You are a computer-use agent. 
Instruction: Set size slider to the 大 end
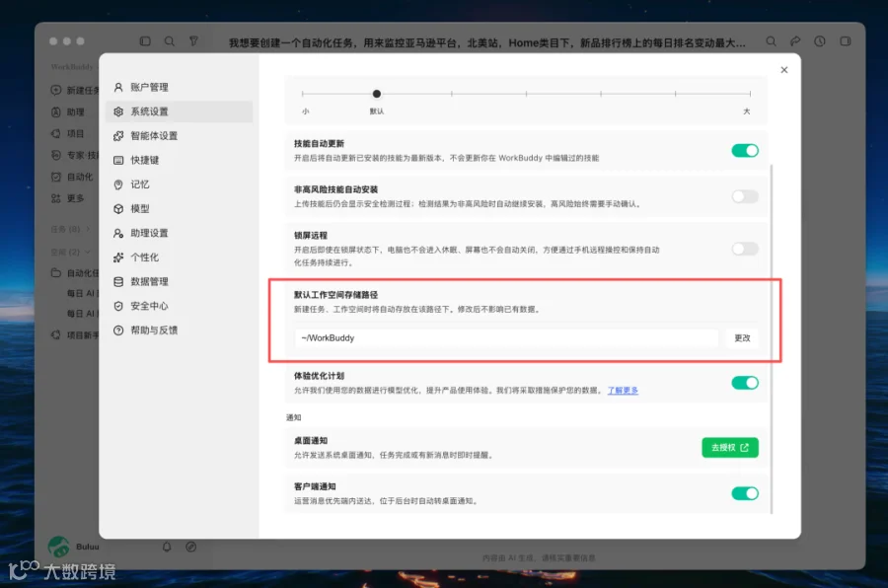(x=750, y=94)
